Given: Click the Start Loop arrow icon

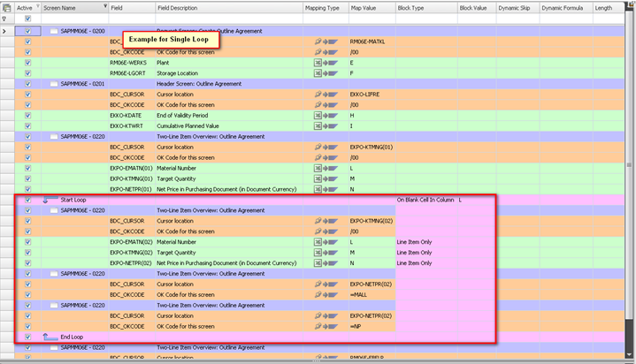Looking at the screenshot, I should [50, 200].
